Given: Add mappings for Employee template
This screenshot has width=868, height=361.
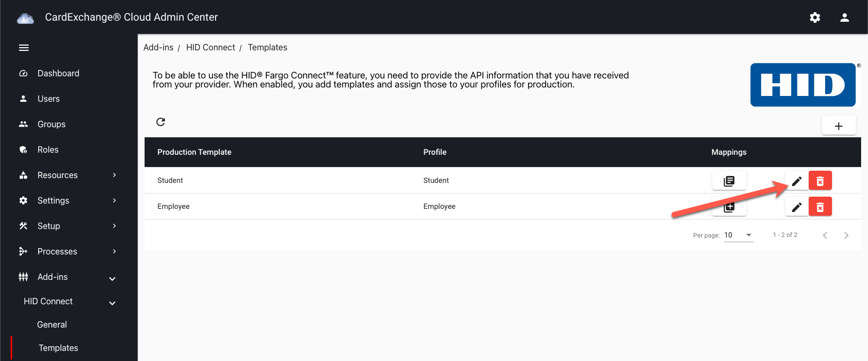Looking at the screenshot, I should [x=729, y=207].
